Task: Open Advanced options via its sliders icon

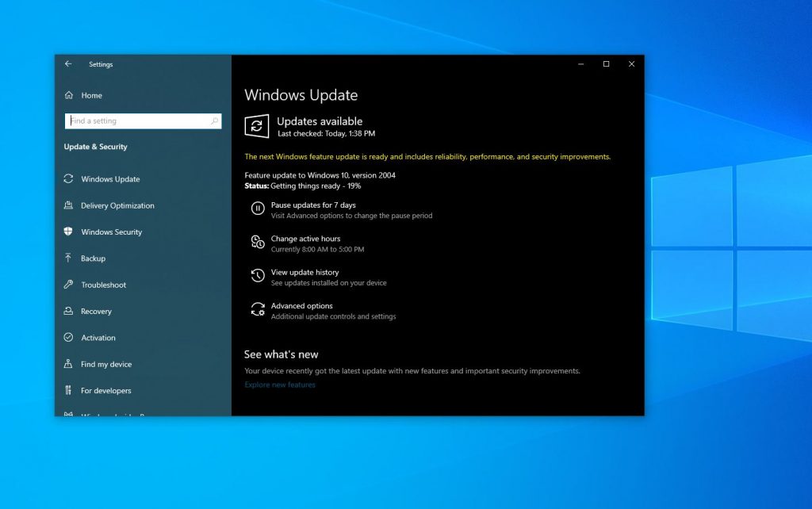Action: [x=257, y=310]
